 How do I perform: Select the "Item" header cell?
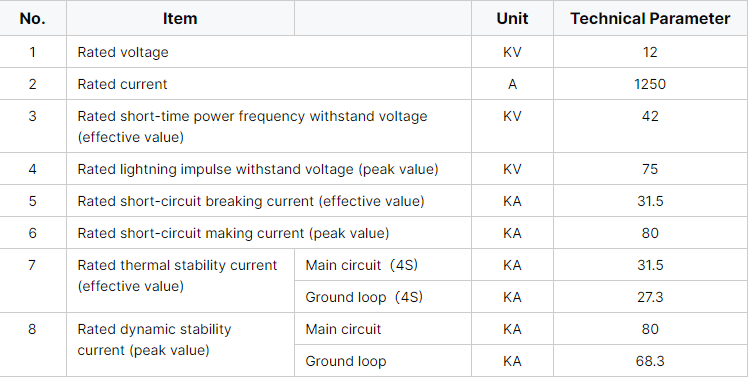click(x=180, y=18)
